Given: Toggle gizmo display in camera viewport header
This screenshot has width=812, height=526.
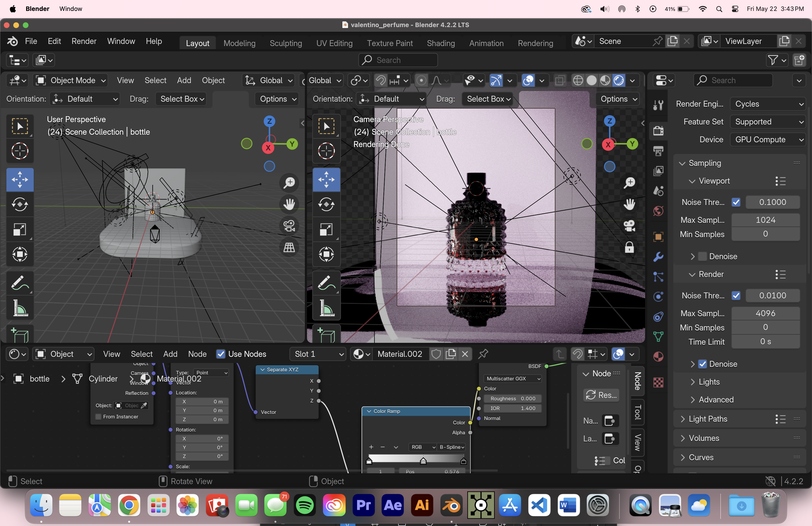Looking at the screenshot, I should pyautogui.click(x=496, y=81).
